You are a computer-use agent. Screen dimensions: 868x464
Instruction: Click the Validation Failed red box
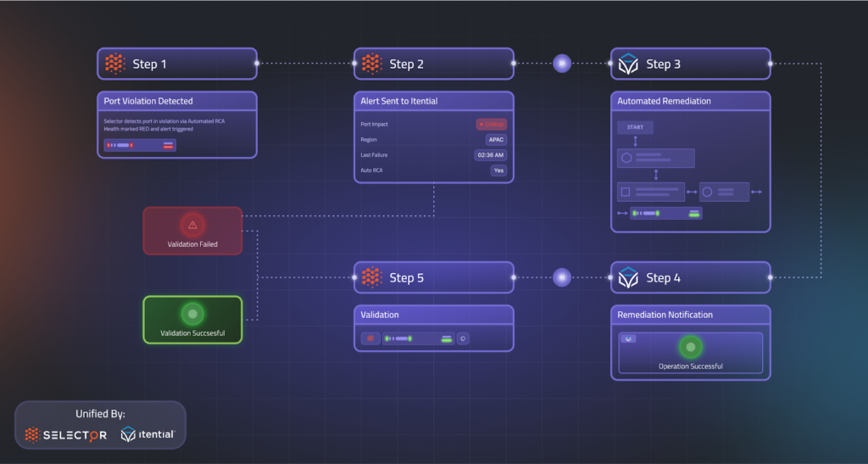point(192,231)
